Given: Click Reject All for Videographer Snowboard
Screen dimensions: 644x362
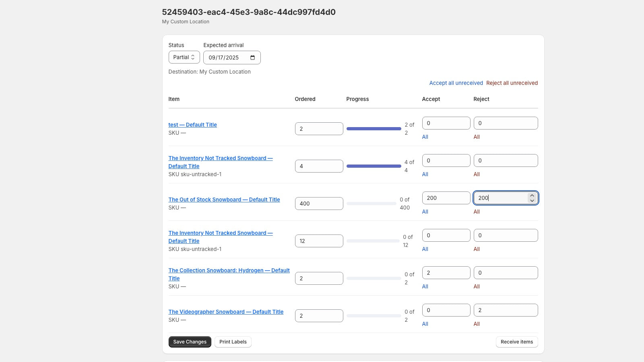Looking at the screenshot, I should tap(477, 324).
